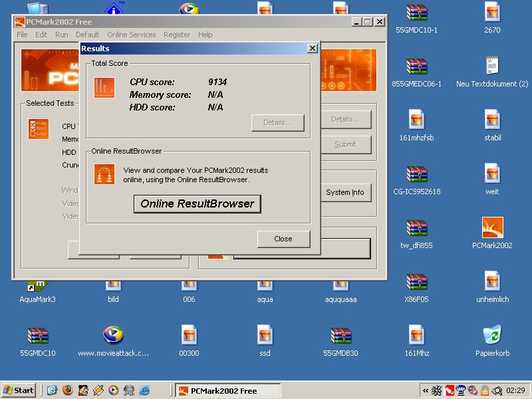The image size is (532, 399).
Task: Open the File menu
Action: point(22,35)
